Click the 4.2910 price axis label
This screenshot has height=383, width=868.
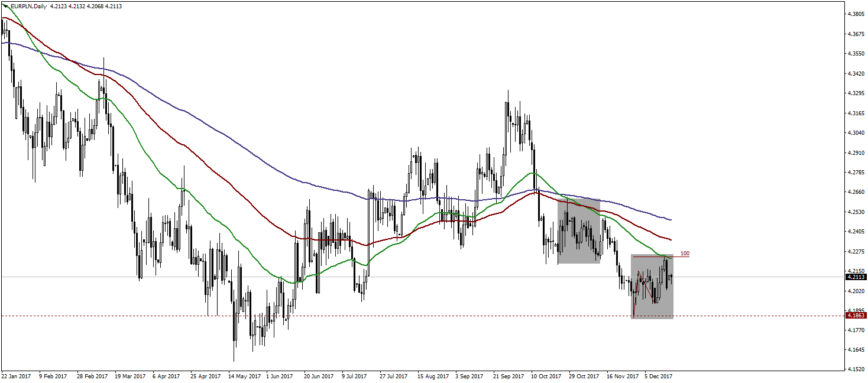tap(856, 152)
